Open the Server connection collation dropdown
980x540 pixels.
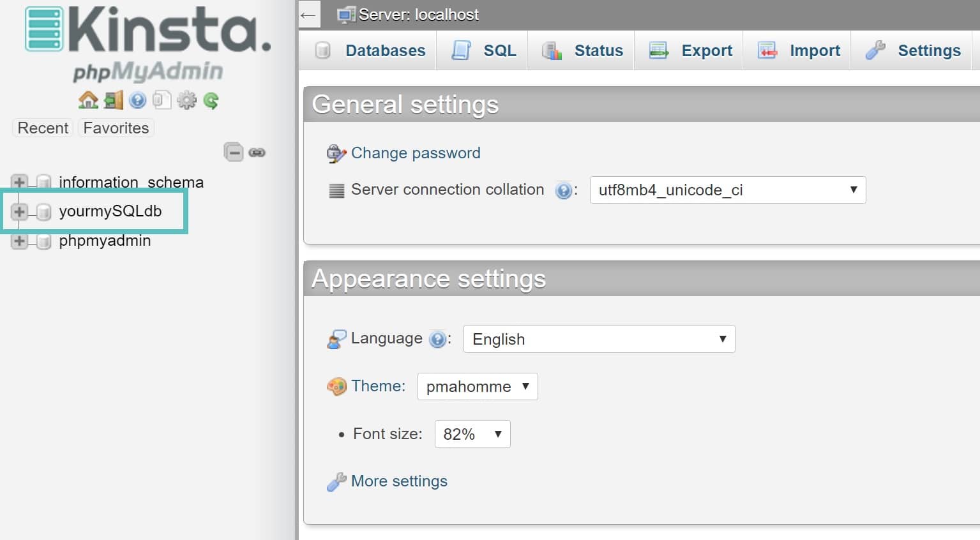point(728,190)
